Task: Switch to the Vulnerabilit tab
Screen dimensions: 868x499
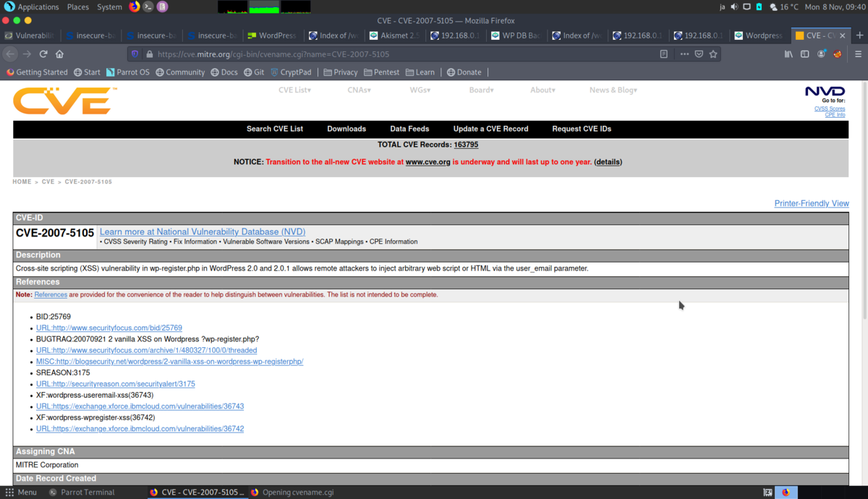Action: tap(30, 35)
